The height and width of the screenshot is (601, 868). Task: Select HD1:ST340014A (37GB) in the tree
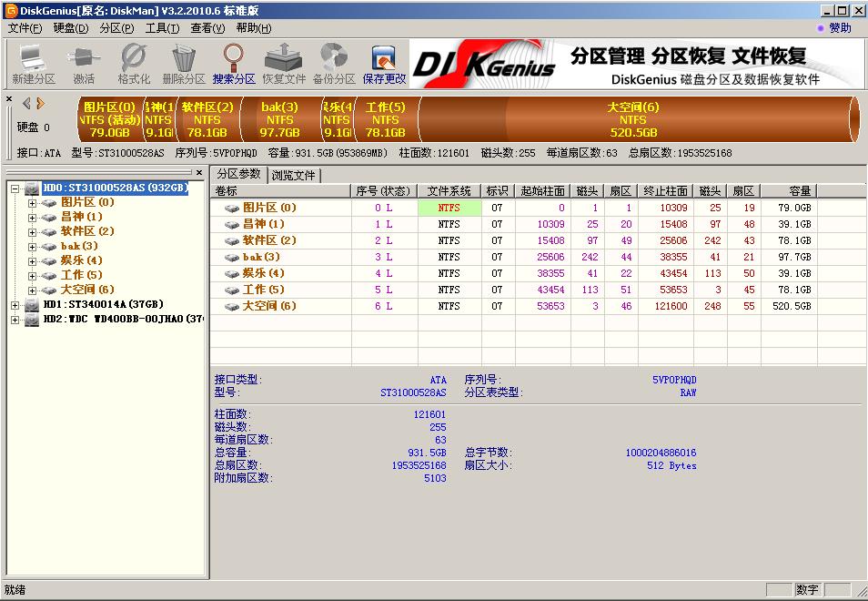(x=104, y=304)
